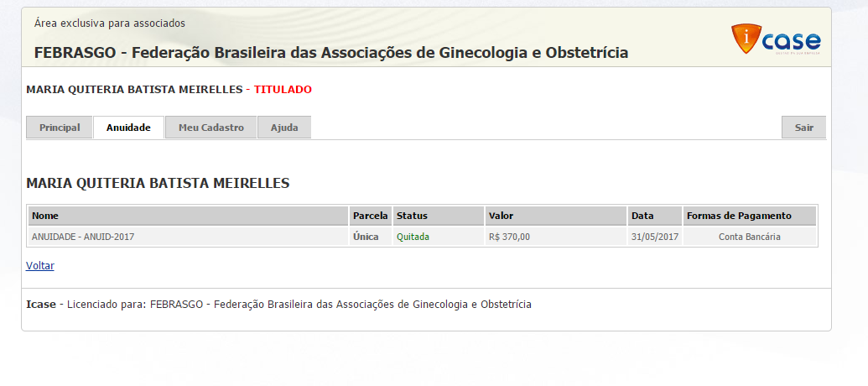
Task: Click the Parcela column header
Action: coord(370,216)
